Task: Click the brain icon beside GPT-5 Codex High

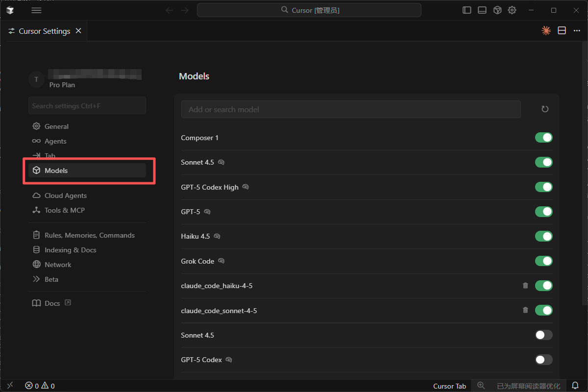Action: click(245, 187)
